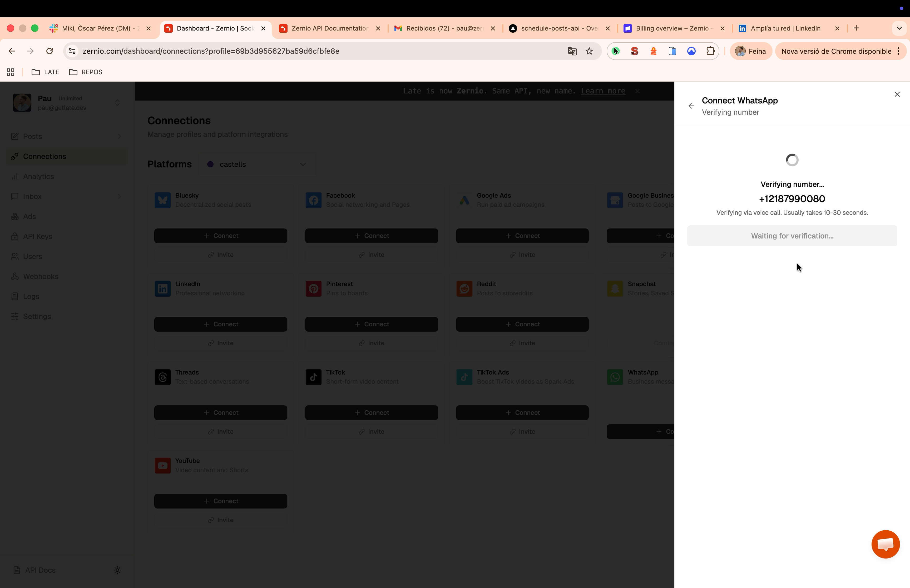Open the Logs section
The width and height of the screenshot is (910, 588).
point(31,296)
